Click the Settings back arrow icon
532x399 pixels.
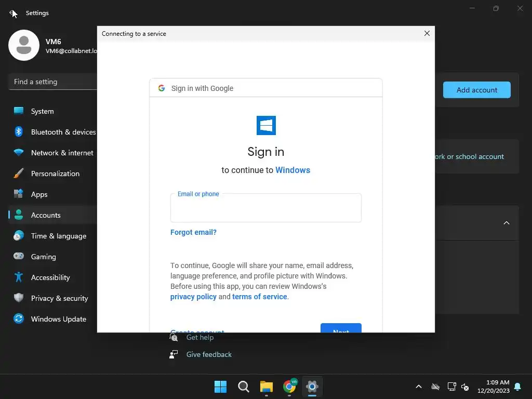[x=11, y=13]
